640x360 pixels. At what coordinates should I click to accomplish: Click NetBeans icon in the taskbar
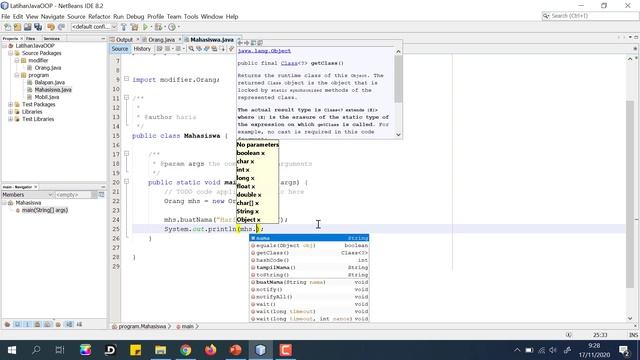click(260, 350)
